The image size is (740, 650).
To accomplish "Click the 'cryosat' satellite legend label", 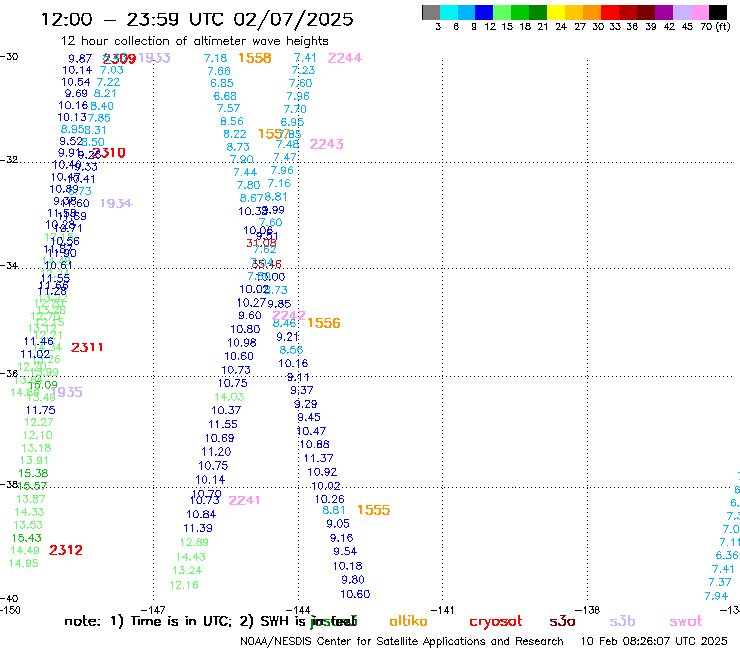I will click(x=496, y=622).
